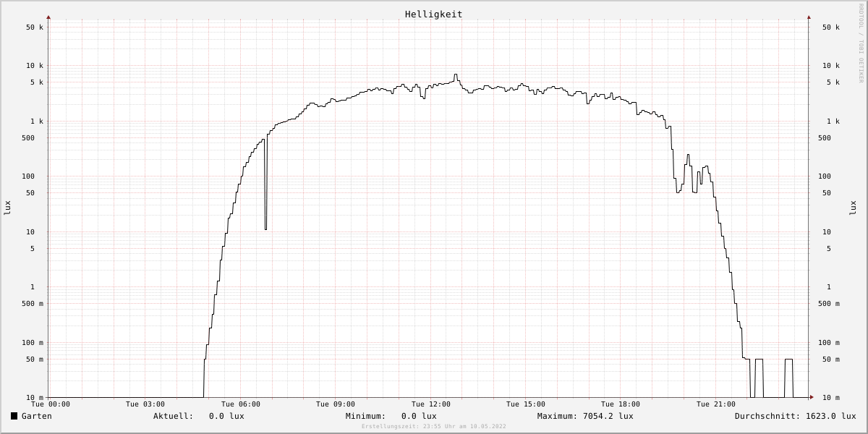This screenshot has width=868, height=434.
Task: Select the "10 m" label on left axis
Action: click(35, 398)
